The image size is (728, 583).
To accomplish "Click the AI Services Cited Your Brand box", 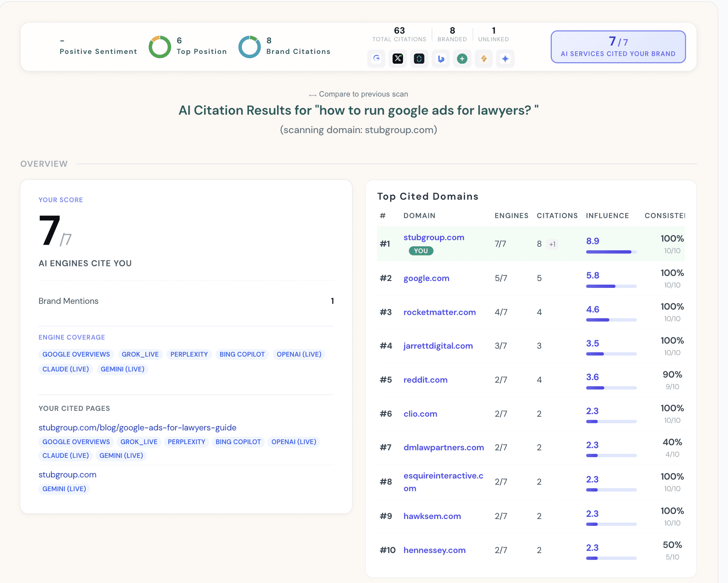I will tap(618, 47).
